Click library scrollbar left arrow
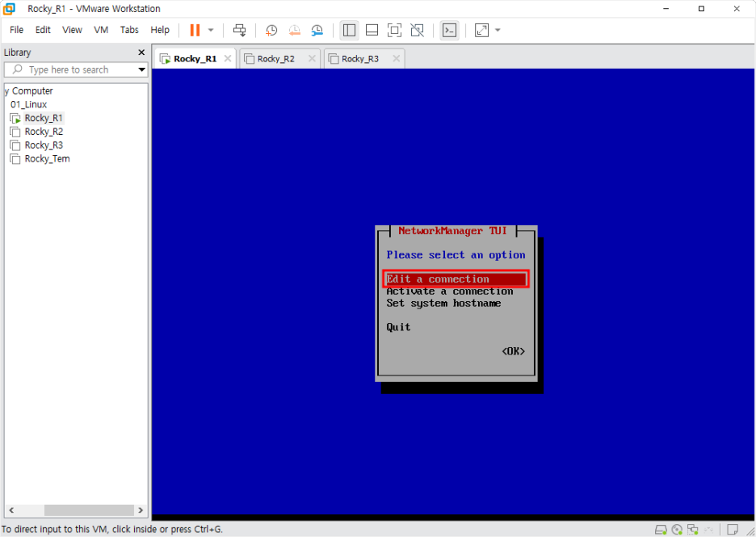This screenshot has height=537, width=756. click(11, 510)
